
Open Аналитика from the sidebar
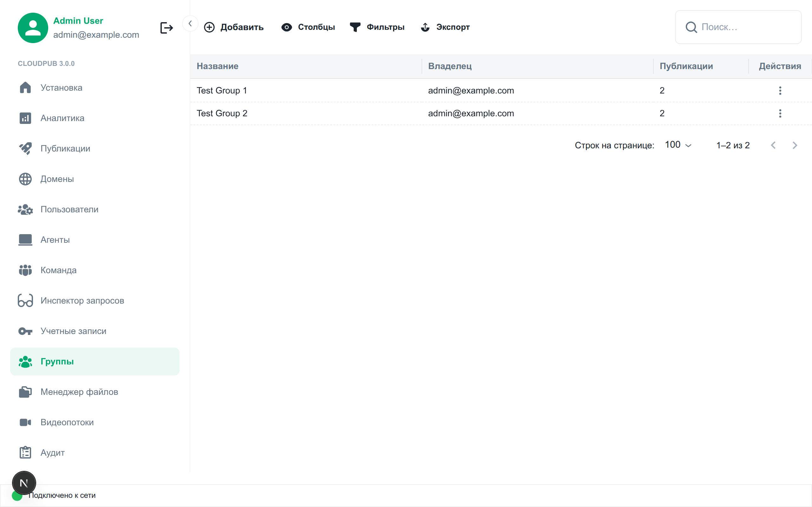[x=62, y=118]
